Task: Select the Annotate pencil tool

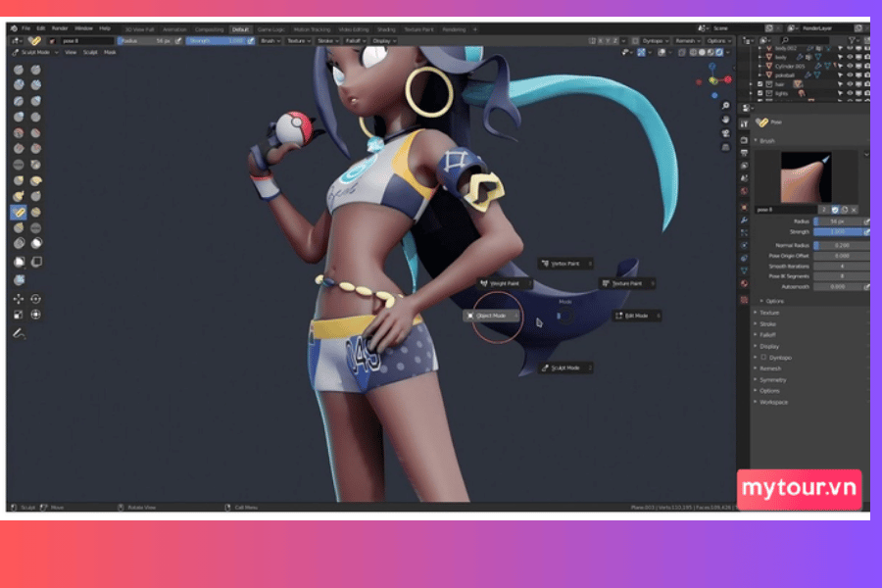Action: point(19,333)
